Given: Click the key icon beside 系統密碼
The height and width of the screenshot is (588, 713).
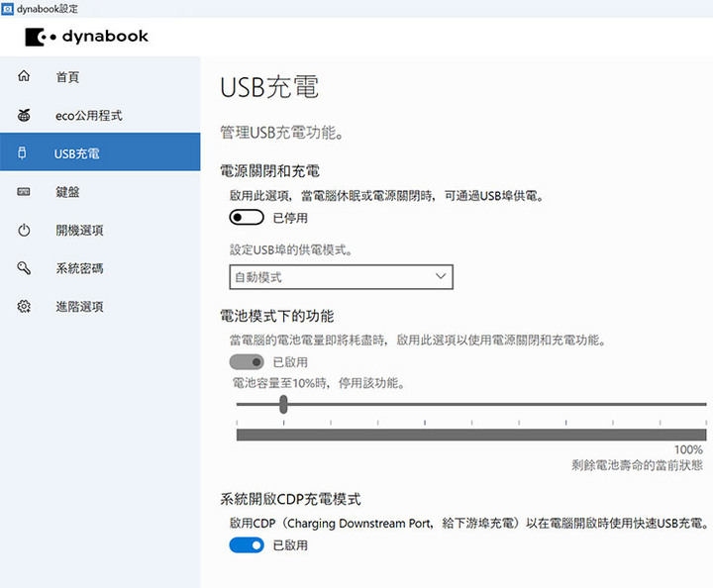Looking at the screenshot, I should pos(24,268).
